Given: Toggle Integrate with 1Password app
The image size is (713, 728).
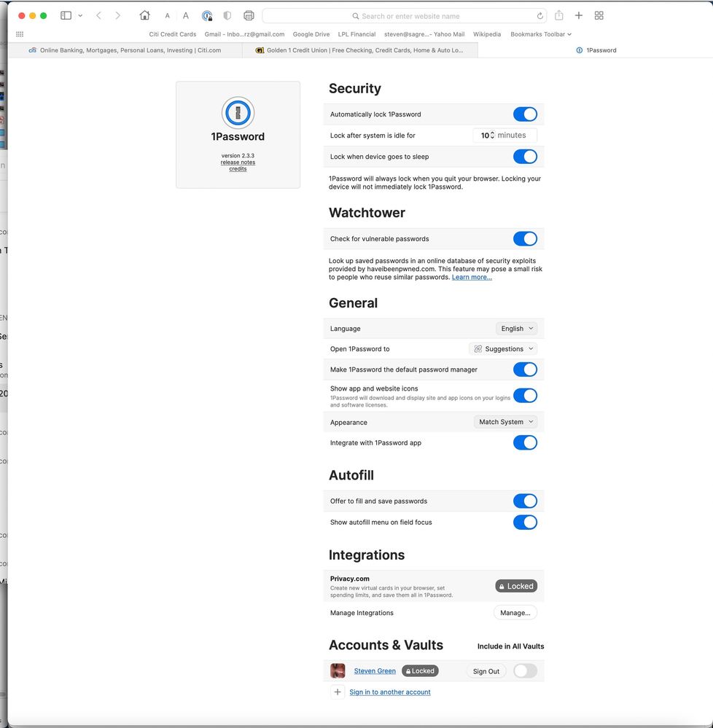Looking at the screenshot, I should pyautogui.click(x=525, y=442).
